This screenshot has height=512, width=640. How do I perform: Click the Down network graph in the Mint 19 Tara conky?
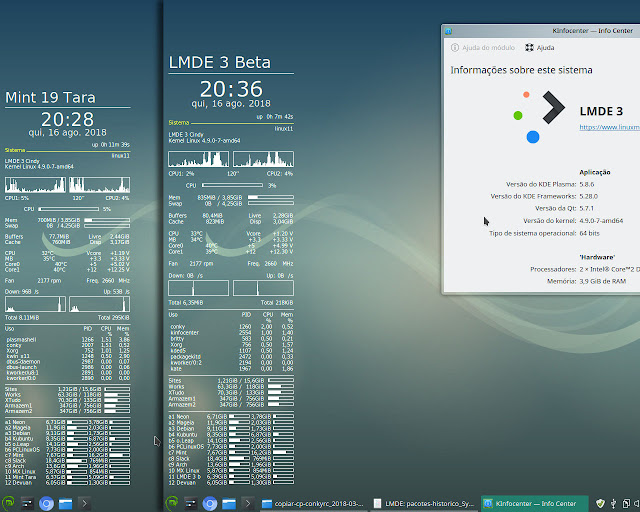(x=36, y=304)
